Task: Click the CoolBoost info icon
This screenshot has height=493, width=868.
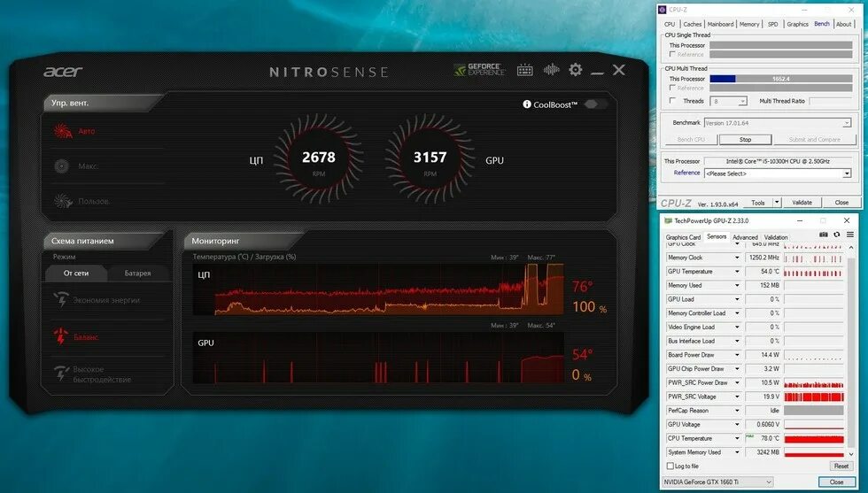Action: (527, 104)
